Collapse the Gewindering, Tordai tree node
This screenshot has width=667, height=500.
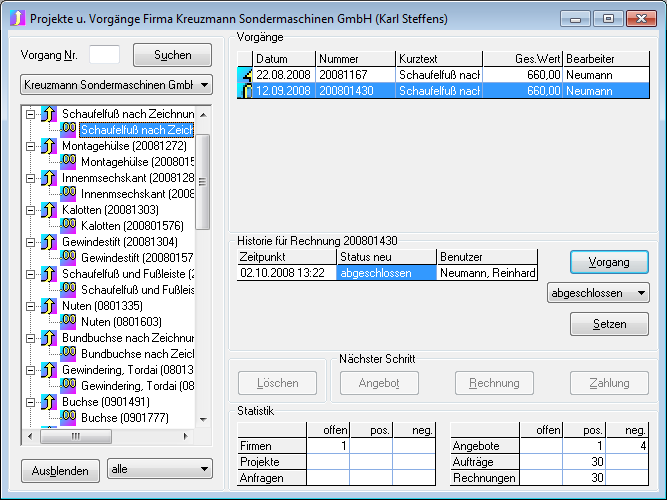tap(31, 370)
